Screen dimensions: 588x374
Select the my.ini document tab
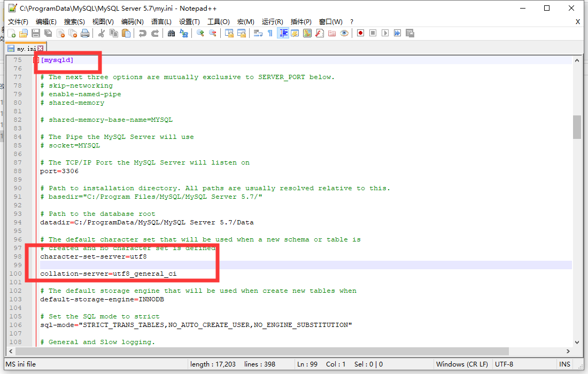(x=25, y=48)
